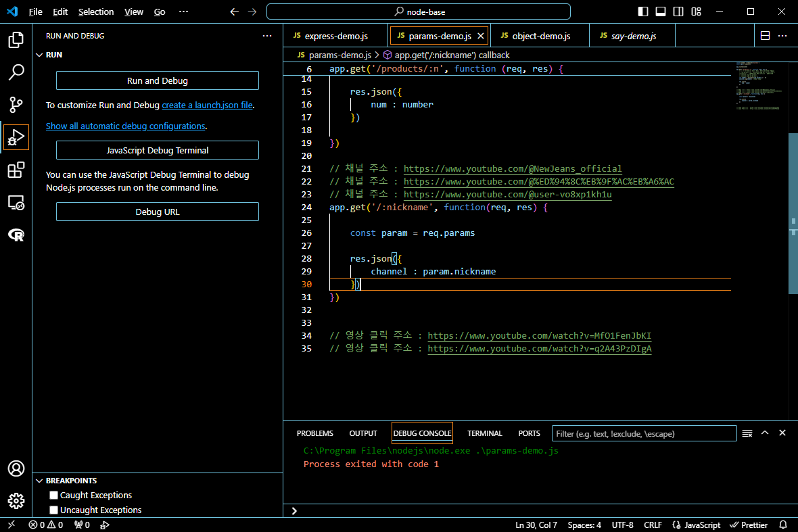The width and height of the screenshot is (798, 532).
Task: Change end of line CRLF setting
Action: (x=653, y=525)
